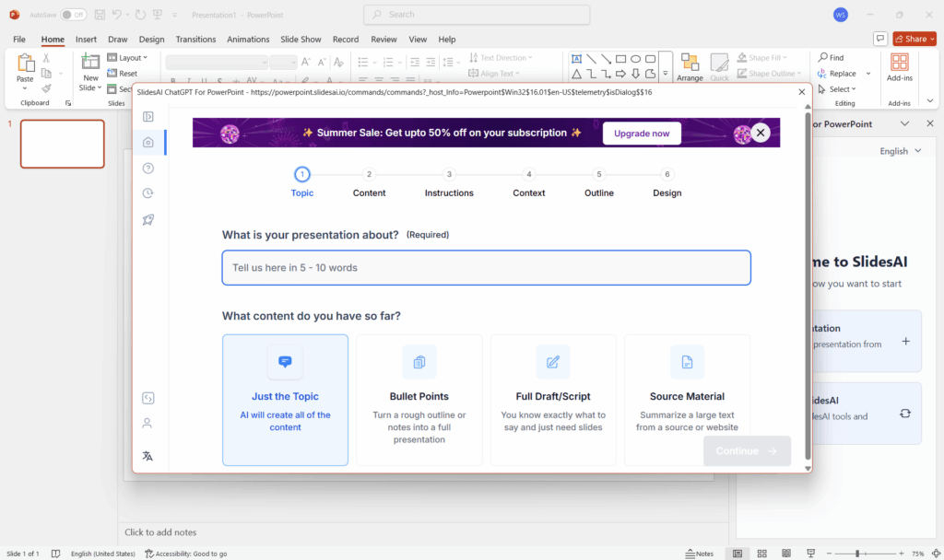Click the translate language icon in SlidesAI sidebar
Screen dimensions: 944x560
click(x=147, y=456)
